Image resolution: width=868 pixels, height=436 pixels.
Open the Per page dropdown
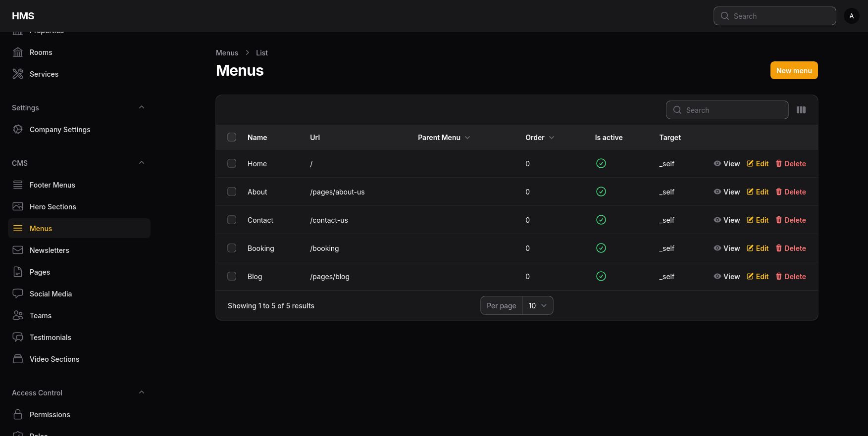coord(537,306)
